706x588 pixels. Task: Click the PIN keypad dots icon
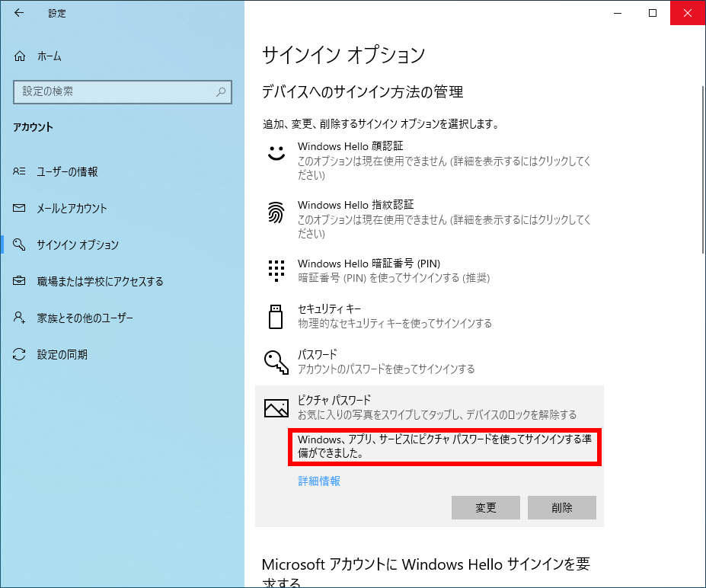click(x=276, y=270)
